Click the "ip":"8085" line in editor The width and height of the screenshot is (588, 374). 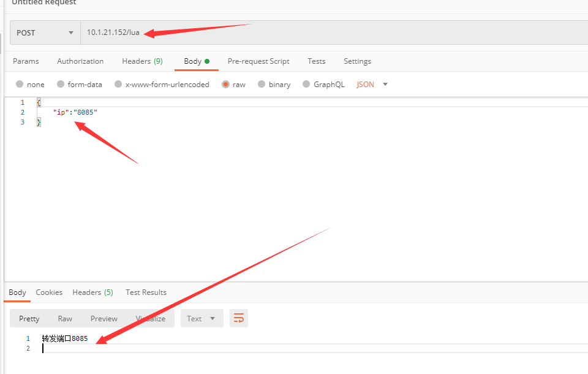75,112
